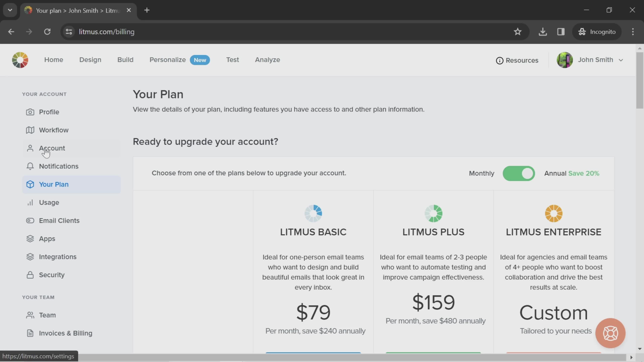Open the Personalize nav item

point(168,60)
